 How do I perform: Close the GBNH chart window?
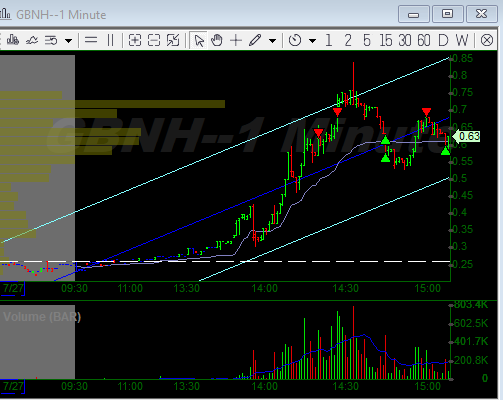[481, 14]
